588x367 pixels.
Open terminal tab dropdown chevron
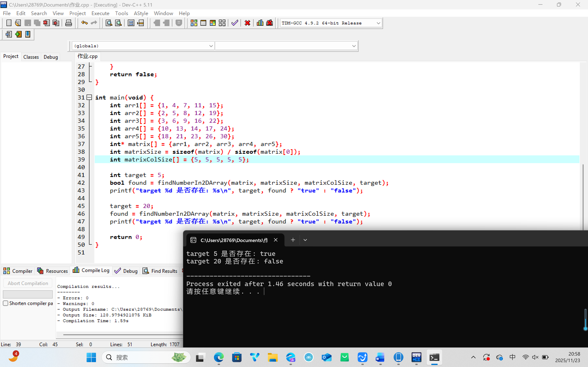tap(305, 240)
